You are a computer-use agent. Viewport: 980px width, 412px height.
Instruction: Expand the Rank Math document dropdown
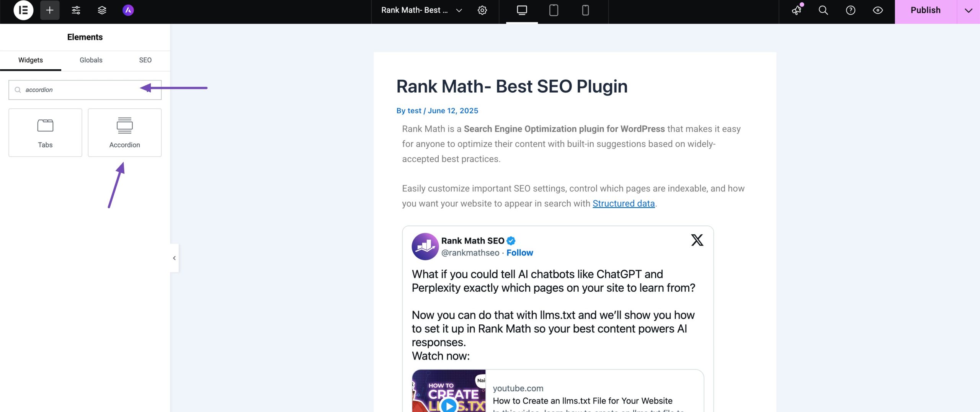pos(459,10)
